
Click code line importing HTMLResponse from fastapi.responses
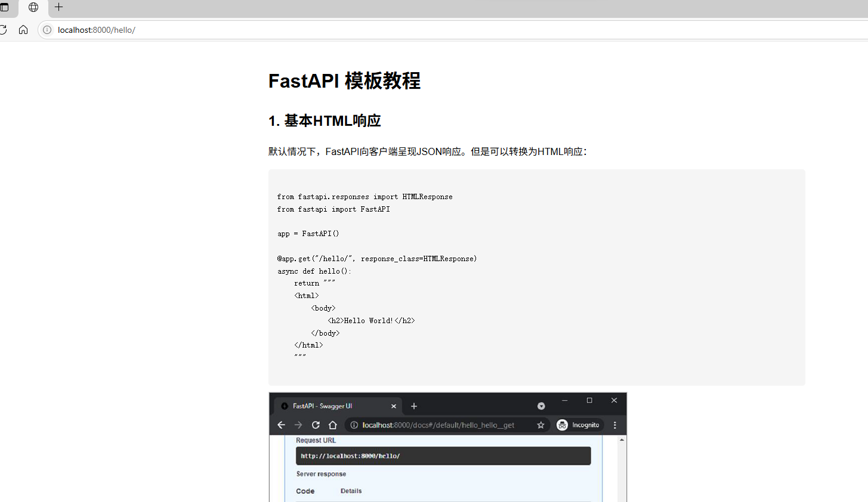[x=365, y=197]
